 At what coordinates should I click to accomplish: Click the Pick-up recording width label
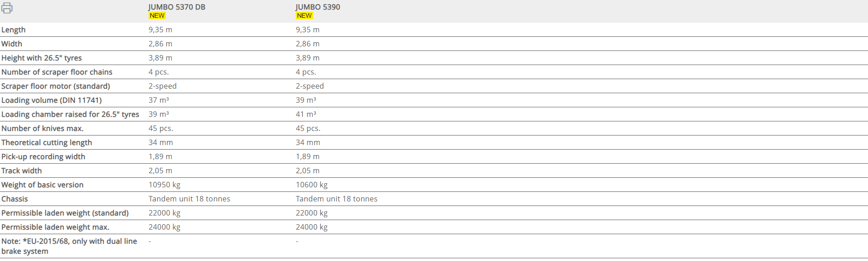(x=43, y=156)
